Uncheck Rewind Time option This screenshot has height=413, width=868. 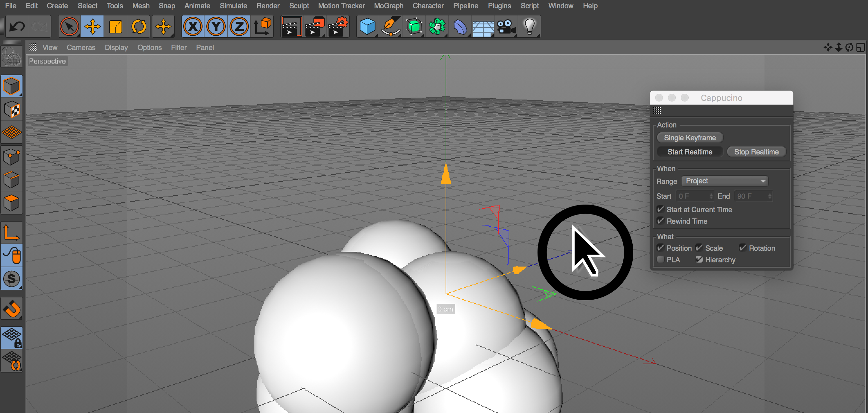[x=661, y=221]
